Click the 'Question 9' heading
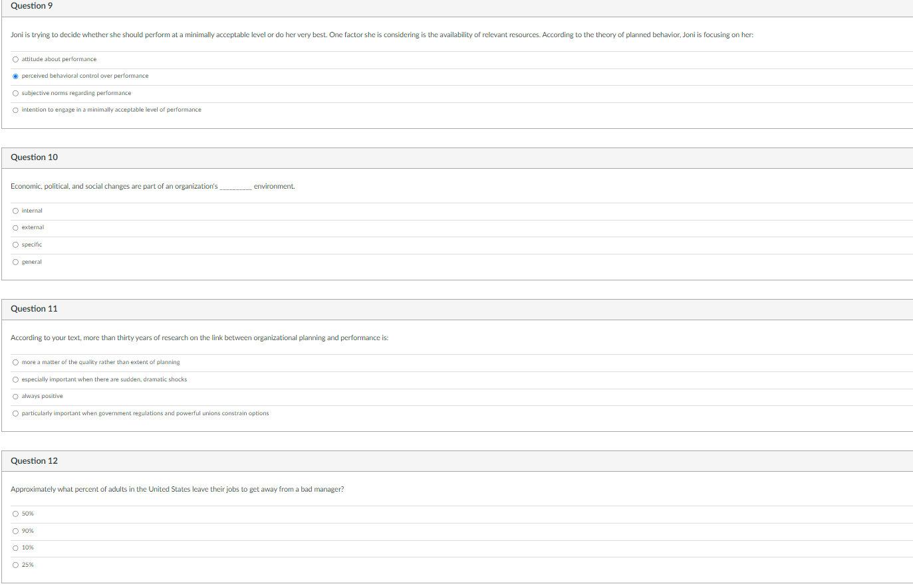 coord(31,6)
